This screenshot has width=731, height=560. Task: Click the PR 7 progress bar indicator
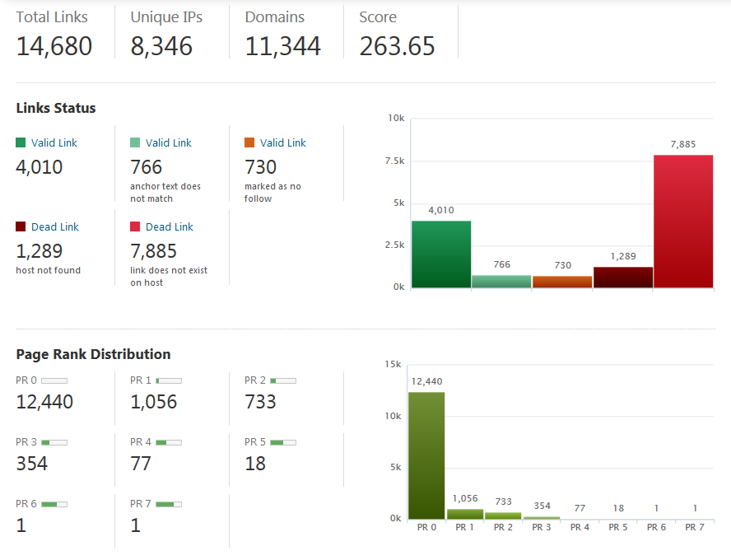tap(169, 503)
